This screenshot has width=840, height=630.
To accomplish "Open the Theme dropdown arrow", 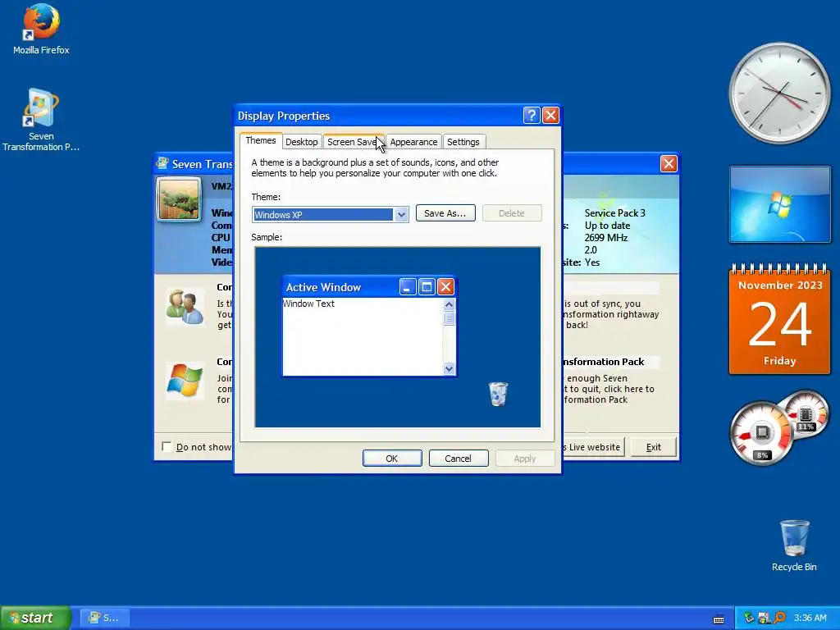I will point(401,215).
